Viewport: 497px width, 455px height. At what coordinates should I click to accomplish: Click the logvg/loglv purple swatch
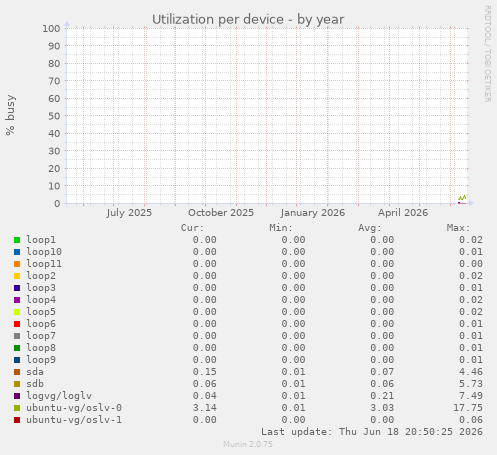coord(17,396)
